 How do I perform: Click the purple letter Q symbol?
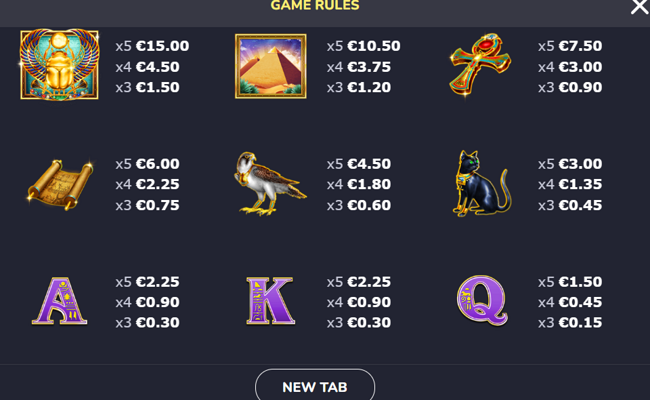coord(482,301)
